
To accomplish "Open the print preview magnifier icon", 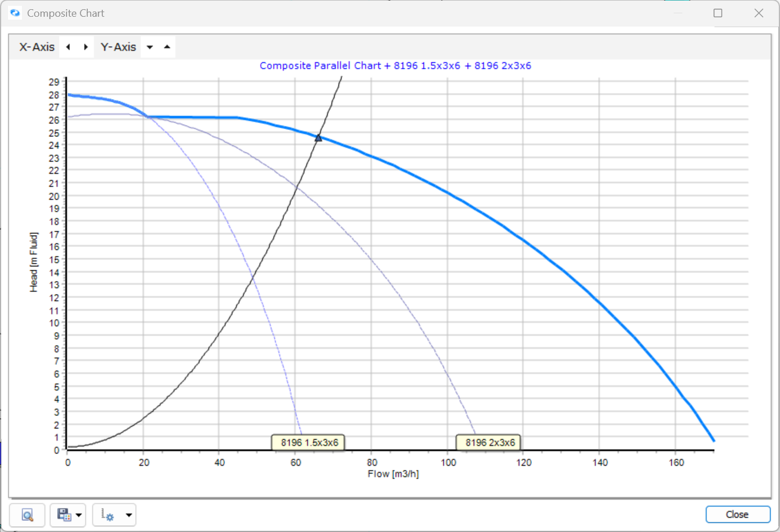I will [x=27, y=515].
